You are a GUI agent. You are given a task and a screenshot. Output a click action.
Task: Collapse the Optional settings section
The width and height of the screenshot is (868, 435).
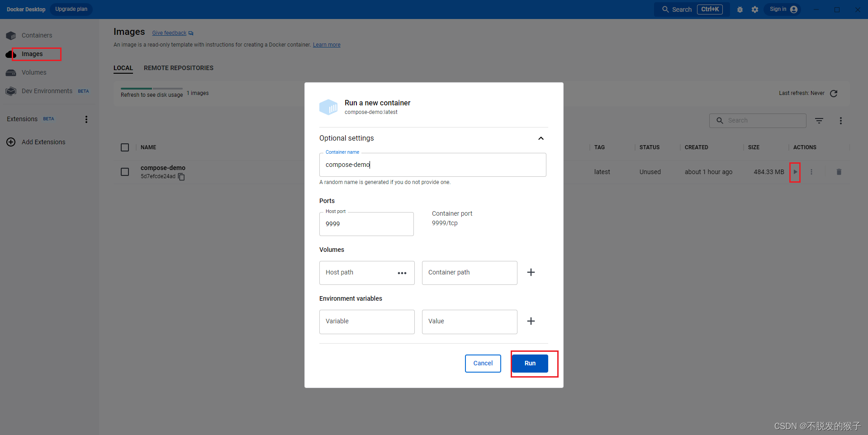(x=541, y=138)
